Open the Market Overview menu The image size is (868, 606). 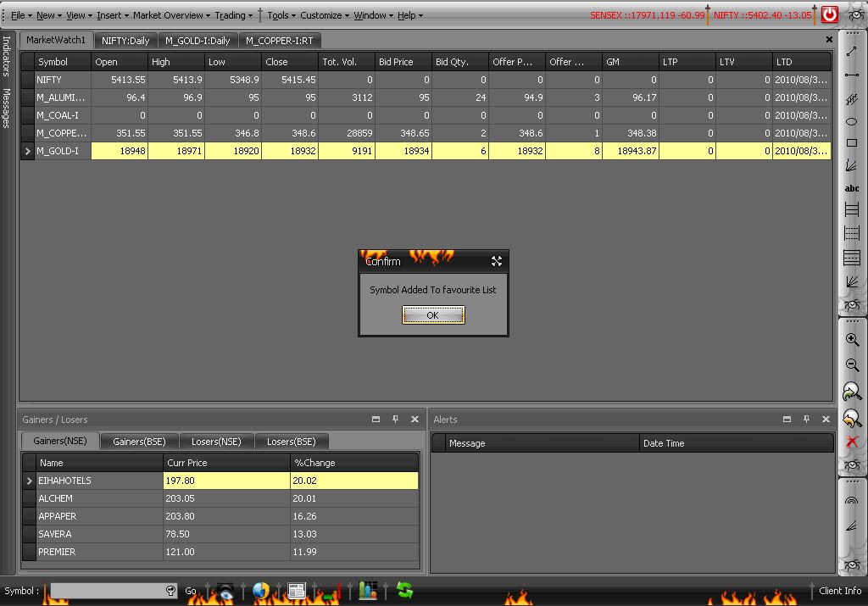point(171,15)
